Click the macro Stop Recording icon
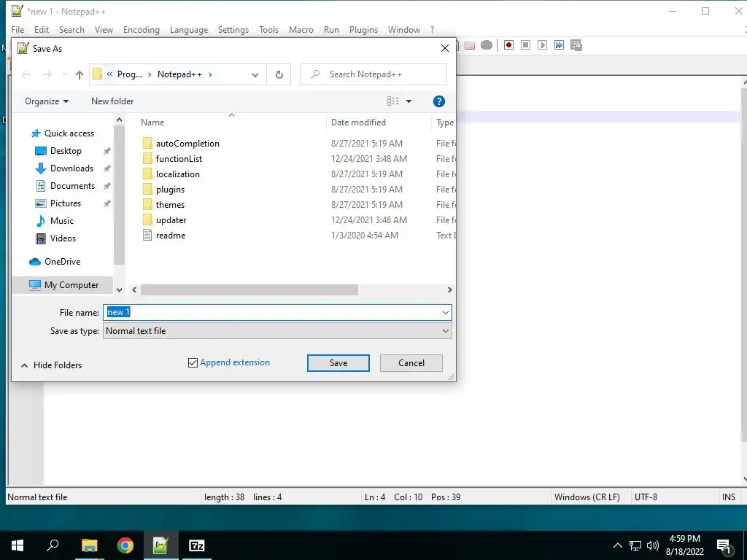747x560 pixels. [x=525, y=45]
